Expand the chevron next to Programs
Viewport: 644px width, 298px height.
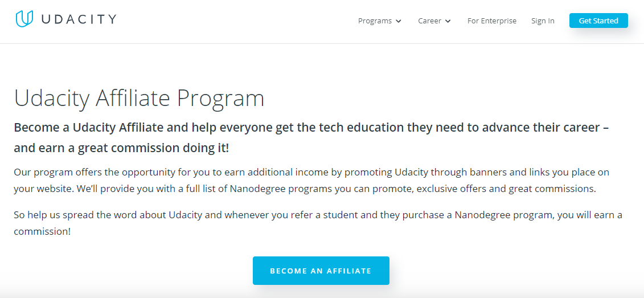[399, 21]
